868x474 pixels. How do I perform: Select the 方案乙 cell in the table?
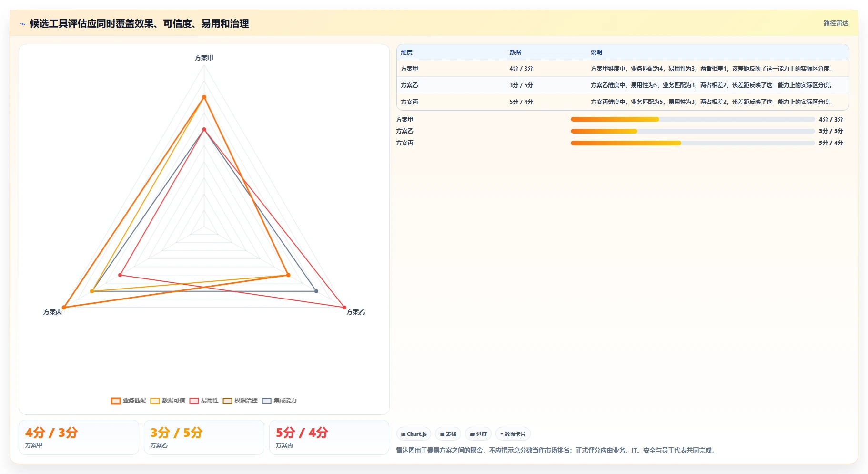point(409,85)
